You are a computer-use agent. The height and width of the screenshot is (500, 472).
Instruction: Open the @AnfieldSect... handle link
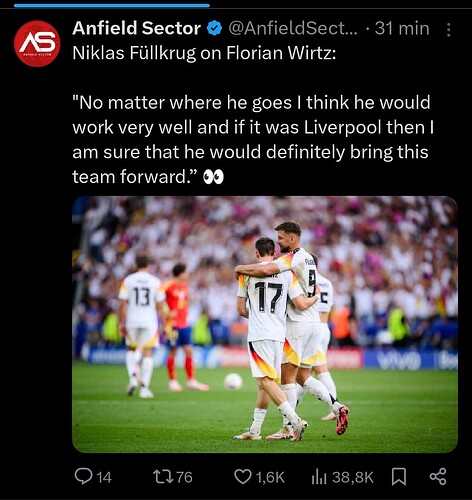[x=293, y=28]
